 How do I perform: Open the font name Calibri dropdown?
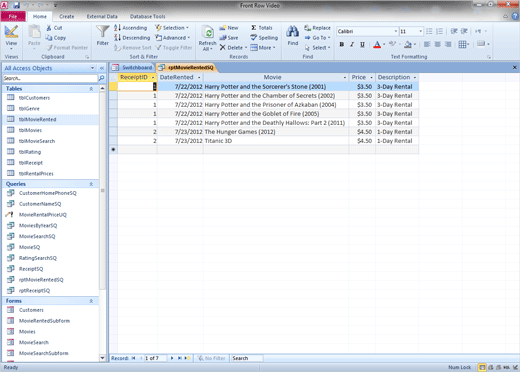(396, 31)
